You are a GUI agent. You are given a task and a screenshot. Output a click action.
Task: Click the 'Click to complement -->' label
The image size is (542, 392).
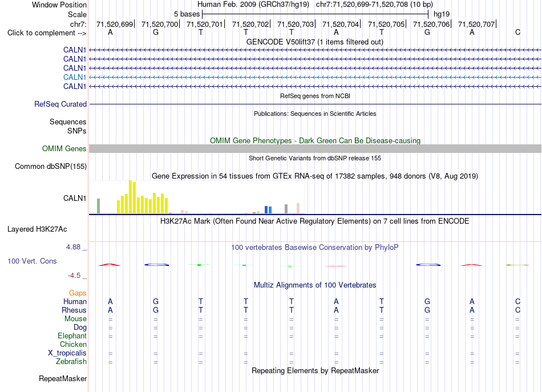pos(47,33)
